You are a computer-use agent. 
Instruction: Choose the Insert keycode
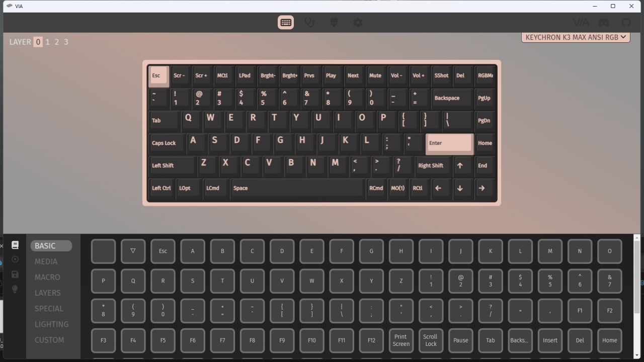550,340
